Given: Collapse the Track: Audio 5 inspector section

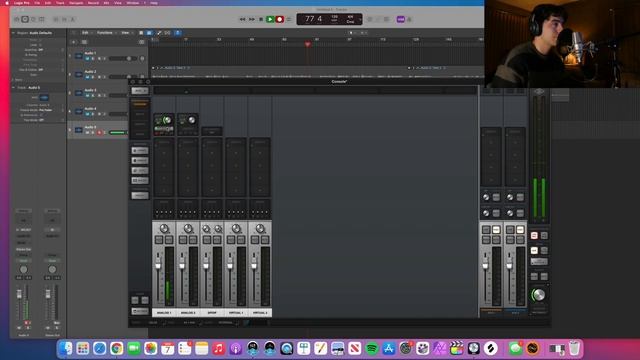Looking at the screenshot, I should 13,87.
